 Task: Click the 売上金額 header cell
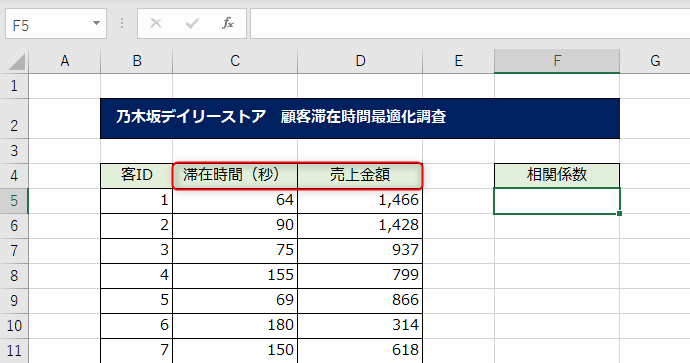(x=360, y=176)
